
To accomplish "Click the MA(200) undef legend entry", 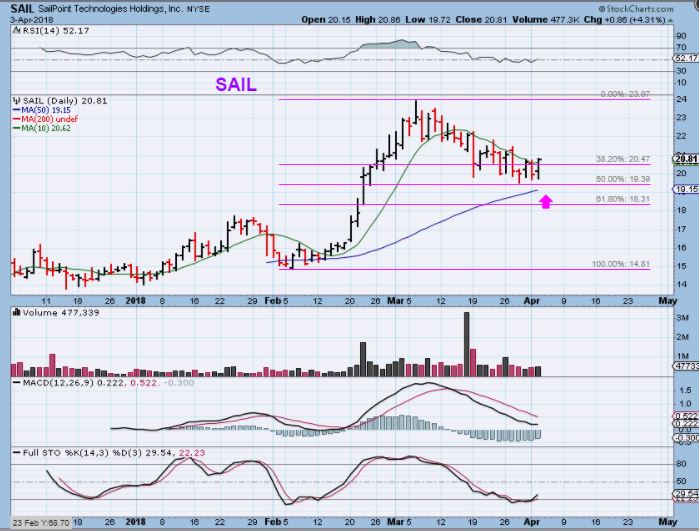I will coord(45,119).
